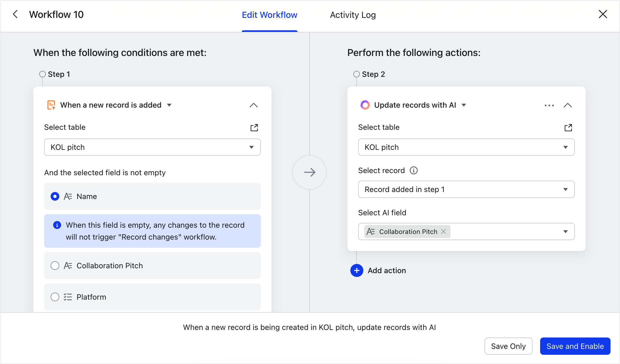620x364 pixels.
Task: Switch to the Activity Log tab
Action: (x=353, y=15)
